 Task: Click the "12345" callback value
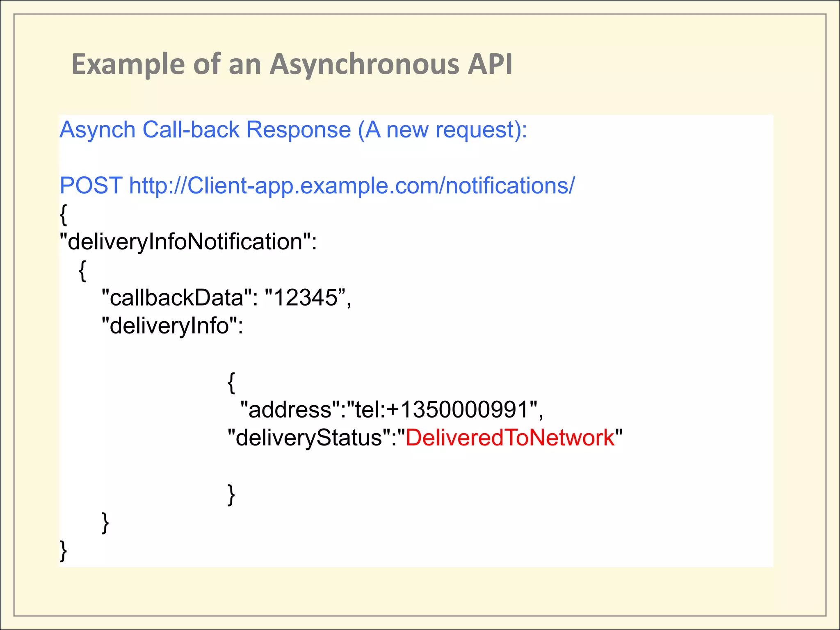pos(306,298)
